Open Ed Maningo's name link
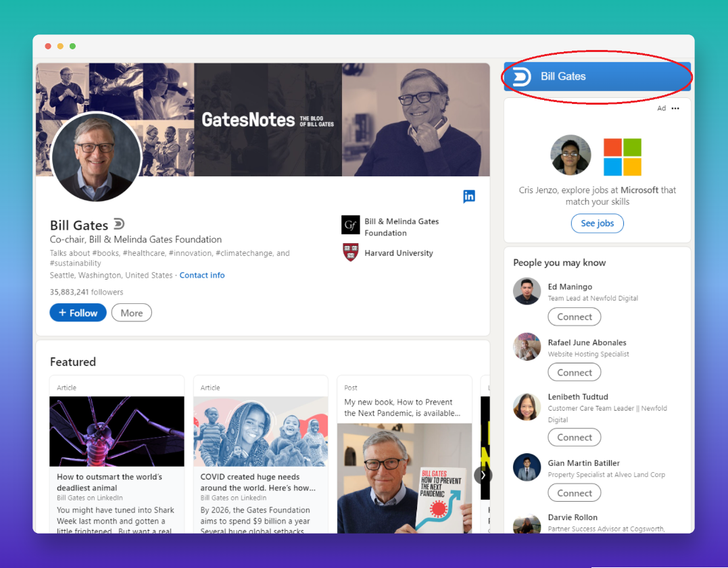 point(570,287)
